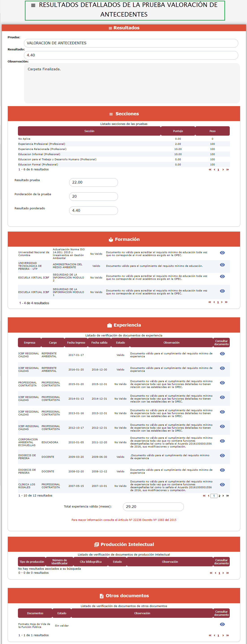Click the Observación text area
The width and height of the screenshot is (247, 644).
tap(132, 83)
